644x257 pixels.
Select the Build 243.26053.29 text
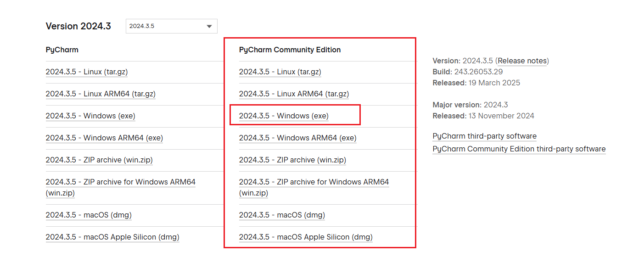point(468,72)
